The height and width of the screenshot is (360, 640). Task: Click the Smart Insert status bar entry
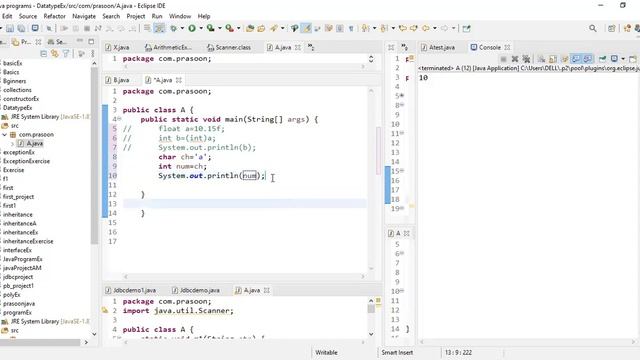pos(397,352)
